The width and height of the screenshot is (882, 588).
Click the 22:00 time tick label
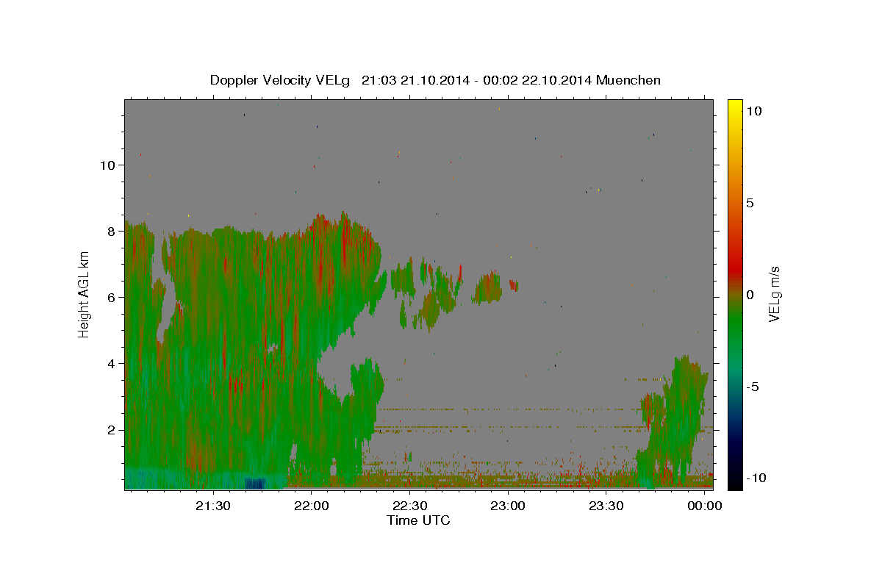coord(312,506)
